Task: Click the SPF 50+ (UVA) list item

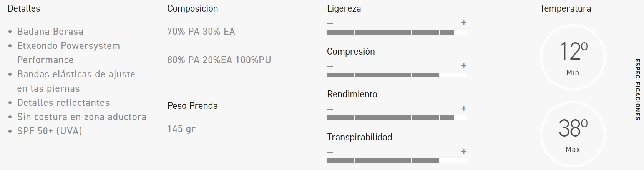Action: click(50, 131)
